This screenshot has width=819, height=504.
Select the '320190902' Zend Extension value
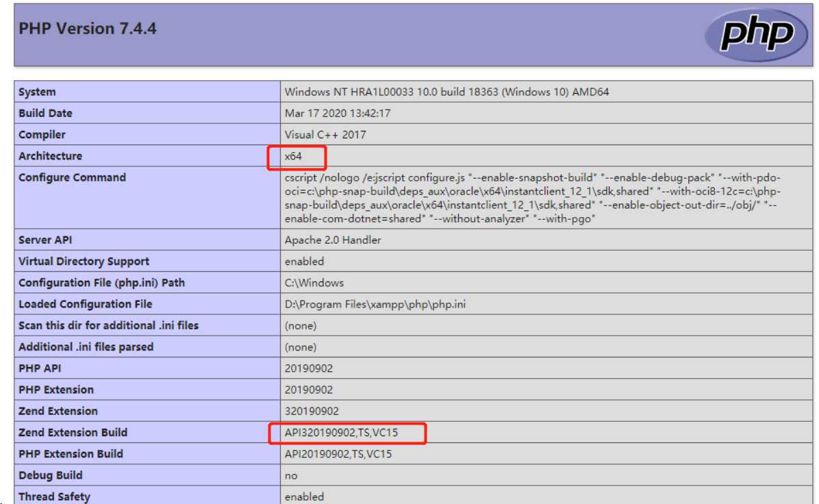[x=312, y=412]
